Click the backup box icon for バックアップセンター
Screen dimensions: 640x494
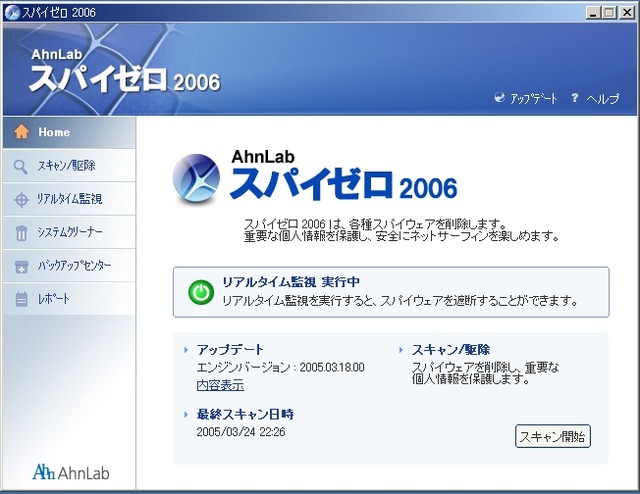(21, 267)
